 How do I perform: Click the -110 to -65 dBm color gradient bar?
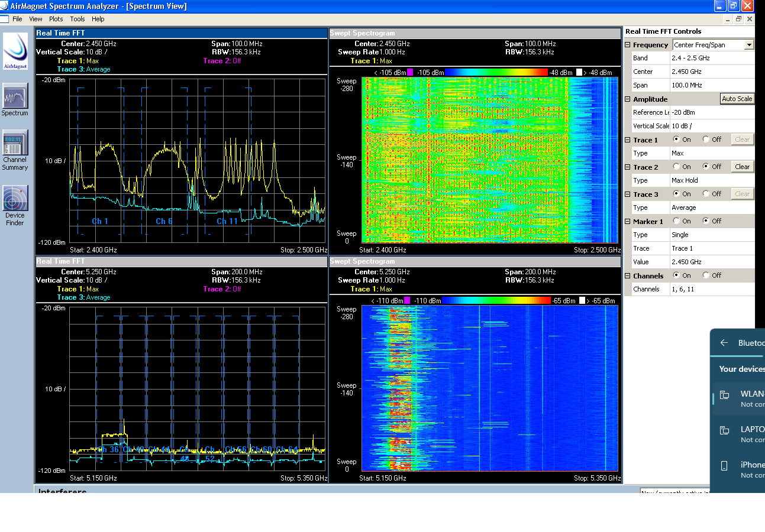(x=496, y=300)
